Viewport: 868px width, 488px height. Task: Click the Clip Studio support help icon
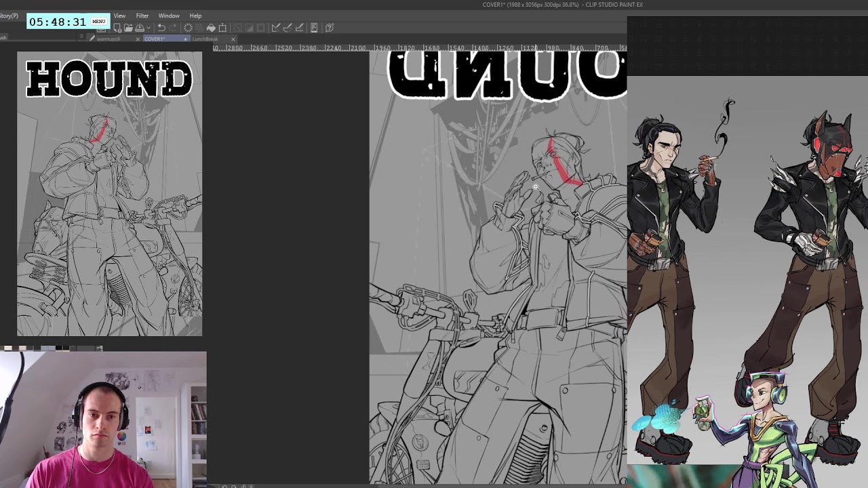tap(330, 28)
